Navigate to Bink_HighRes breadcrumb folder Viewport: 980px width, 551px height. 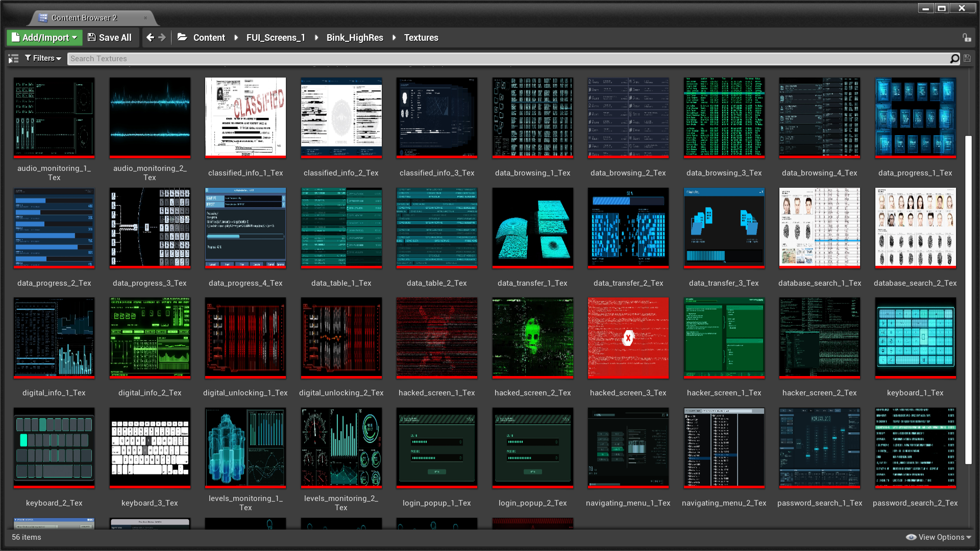pyautogui.click(x=355, y=38)
